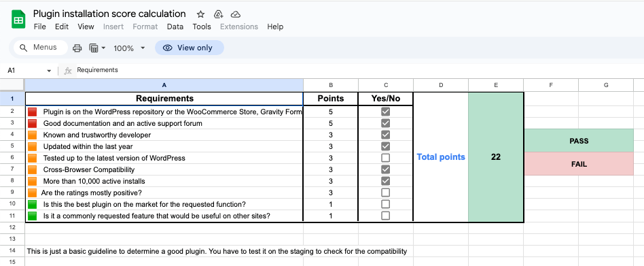Tick checkbox for Tested up to latest WordPress
The width and height of the screenshot is (644, 266).
pyautogui.click(x=386, y=157)
